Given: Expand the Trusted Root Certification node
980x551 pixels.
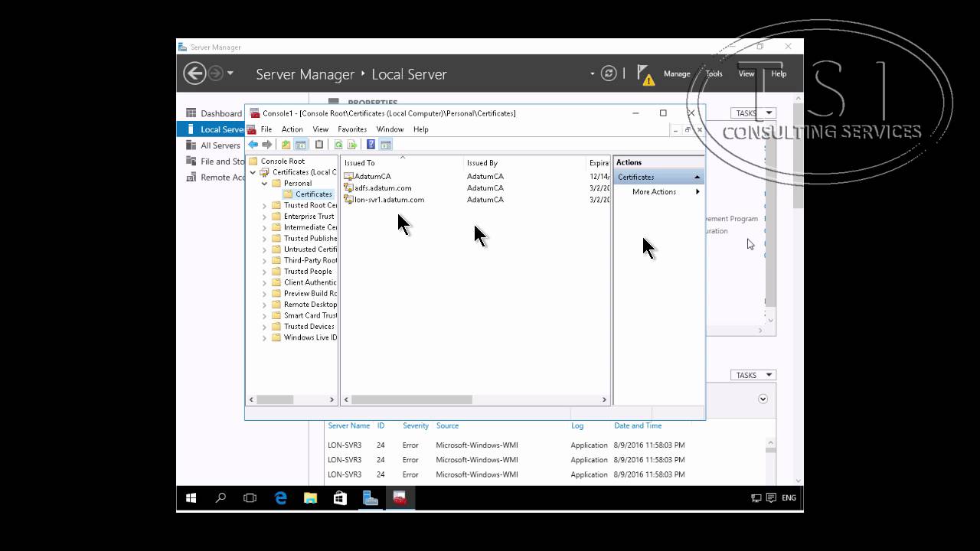Looking at the screenshot, I should coord(265,206).
